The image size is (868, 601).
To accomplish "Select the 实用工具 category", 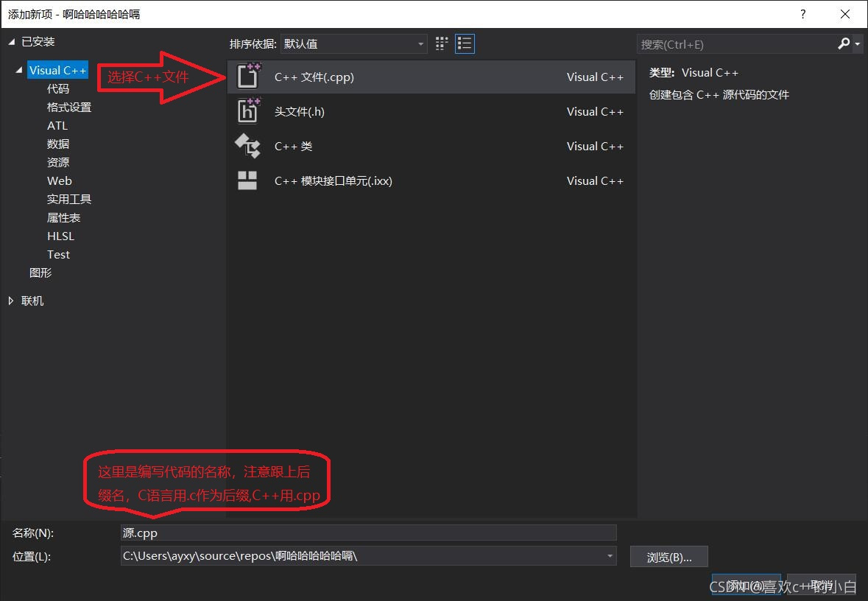I will 69,199.
